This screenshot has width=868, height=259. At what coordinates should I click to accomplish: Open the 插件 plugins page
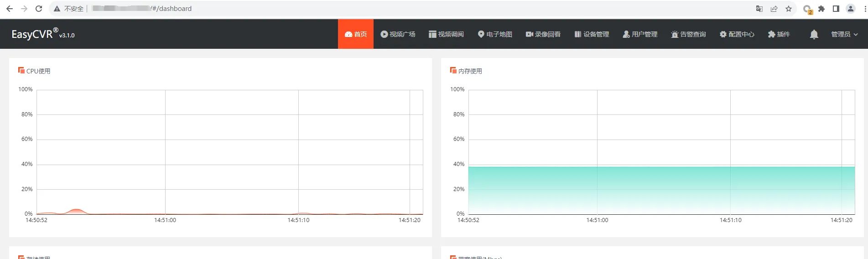[779, 34]
